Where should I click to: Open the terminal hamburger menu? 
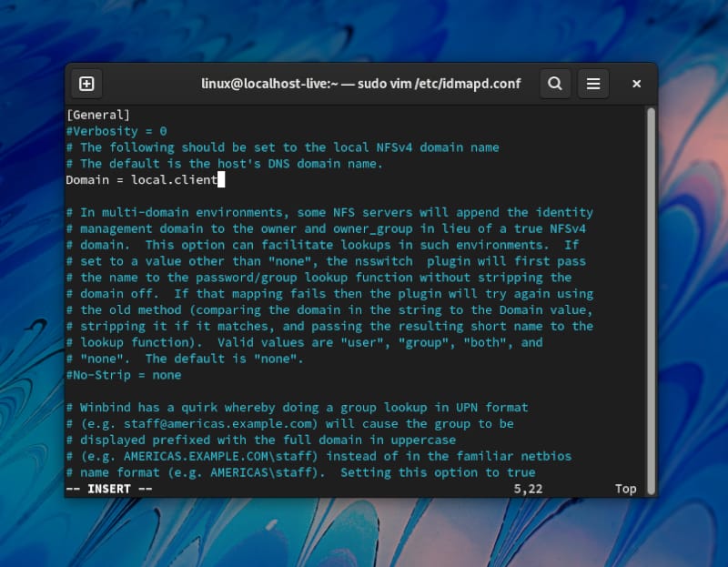point(593,84)
